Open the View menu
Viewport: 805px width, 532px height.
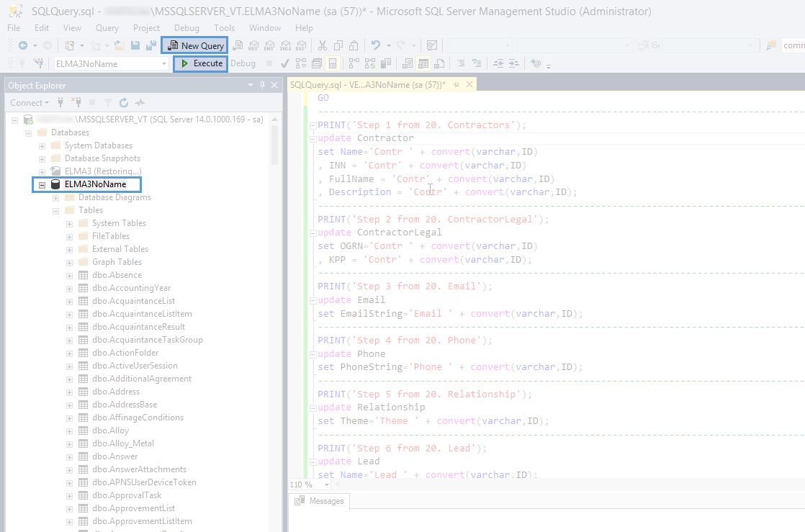coord(72,28)
